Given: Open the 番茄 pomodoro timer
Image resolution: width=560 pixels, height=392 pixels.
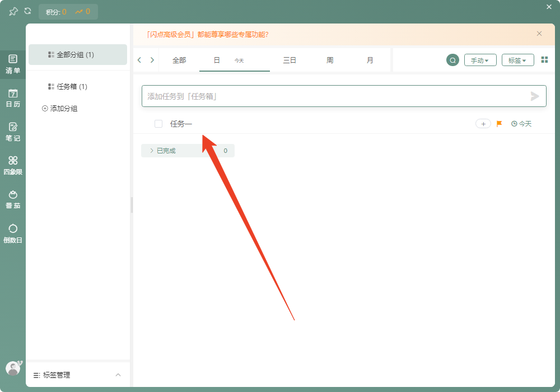Looking at the screenshot, I should tap(12, 198).
